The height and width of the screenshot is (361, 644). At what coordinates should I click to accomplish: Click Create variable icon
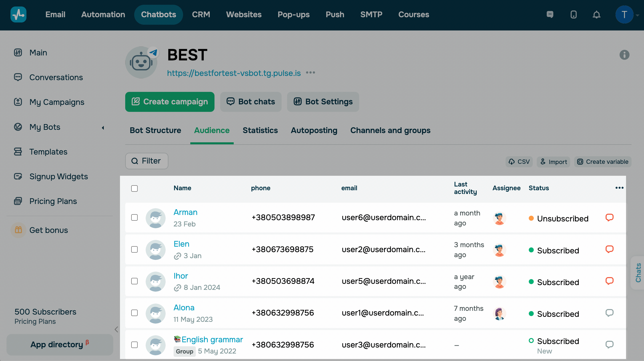coord(580,162)
